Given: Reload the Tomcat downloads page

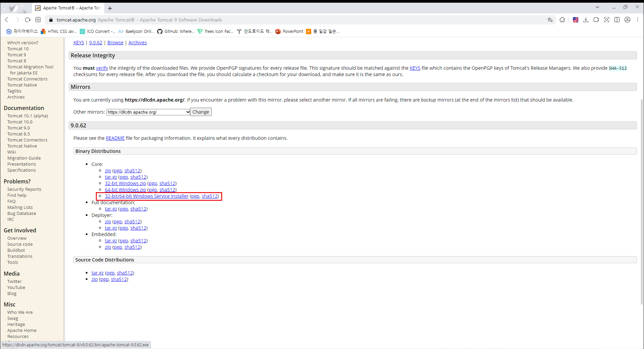Looking at the screenshot, I should (28, 20).
